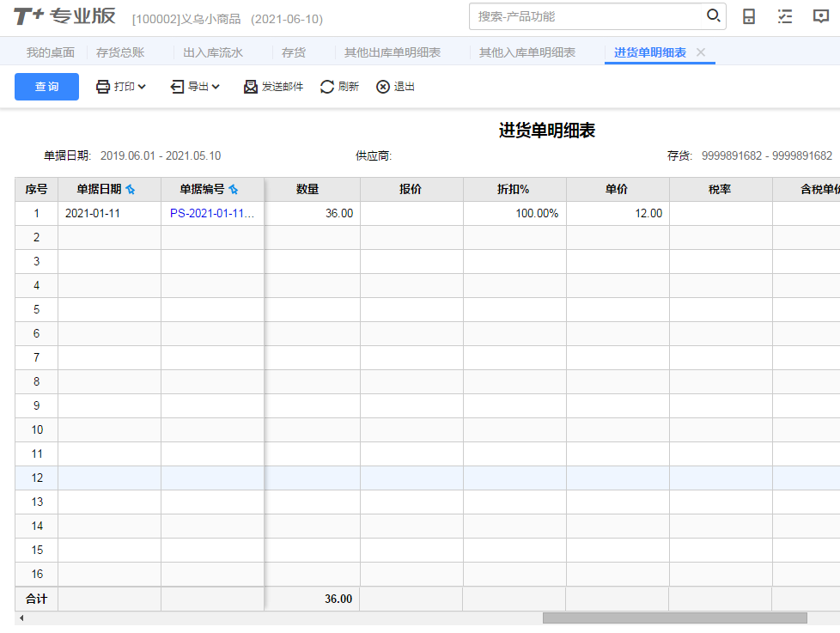Select date cell 2021-01-11

tap(109, 213)
